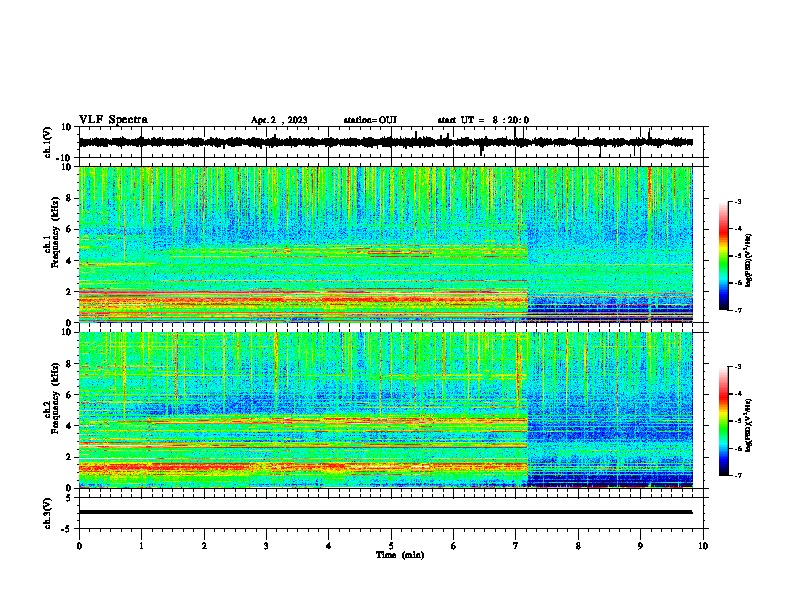Click the "-7" tick on ch.2 colorbar
This screenshot has height=612, width=792.
[x=738, y=476]
